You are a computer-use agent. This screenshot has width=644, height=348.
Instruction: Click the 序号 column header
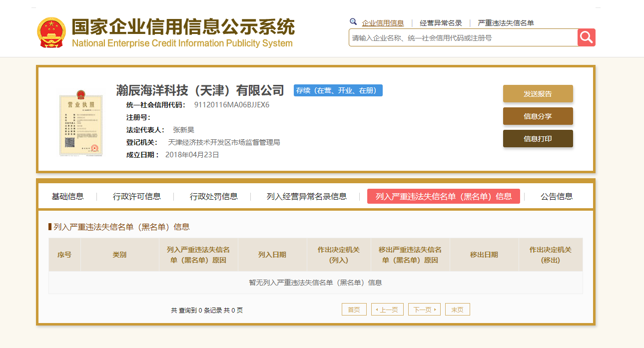[x=64, y=255]
